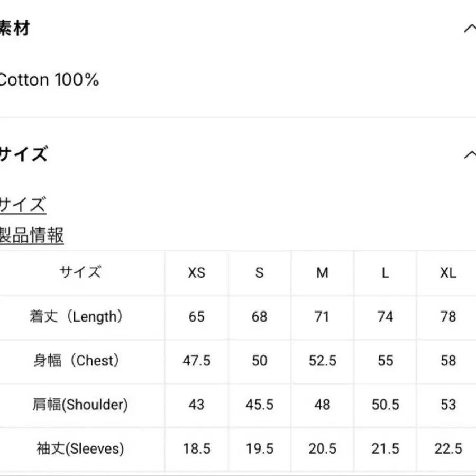
Task: Select the XS column header
Action: [196, 273]
